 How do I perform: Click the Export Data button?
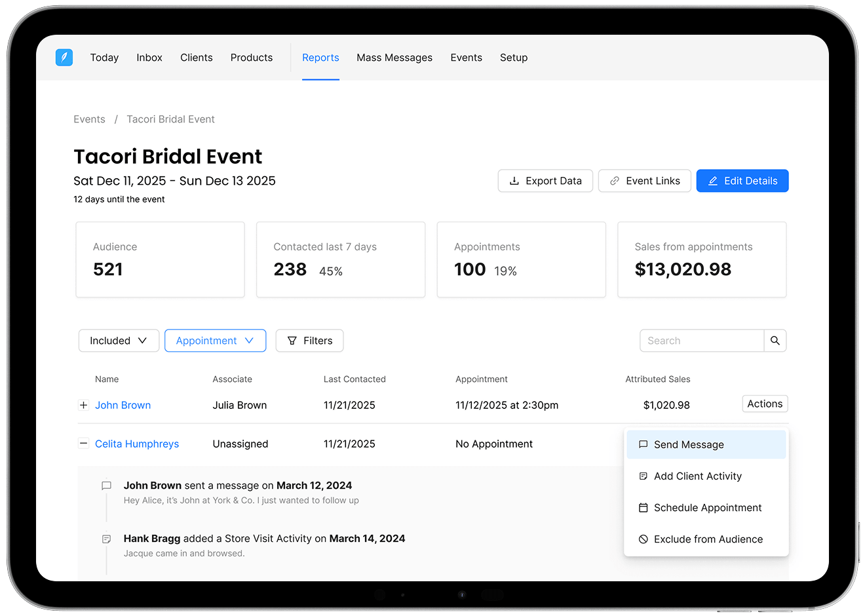pos(545,181)
